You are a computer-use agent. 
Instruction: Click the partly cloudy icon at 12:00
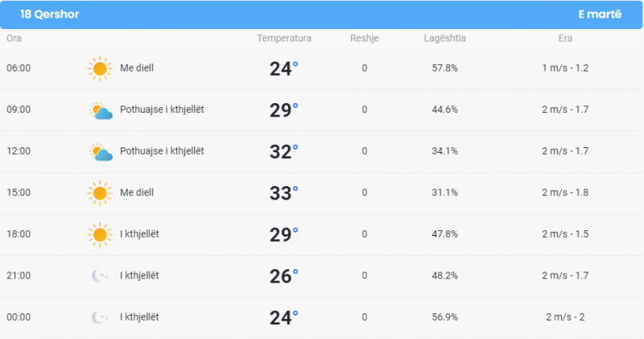101,152
